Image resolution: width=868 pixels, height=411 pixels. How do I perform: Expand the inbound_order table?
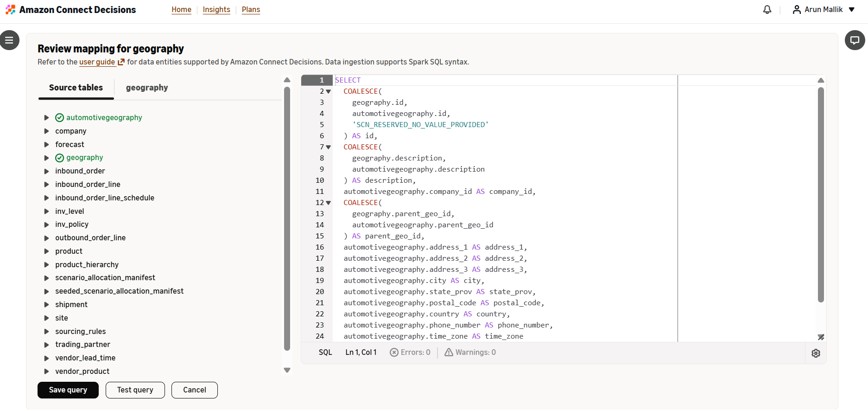pyautogui.click(x=46, y=171)
